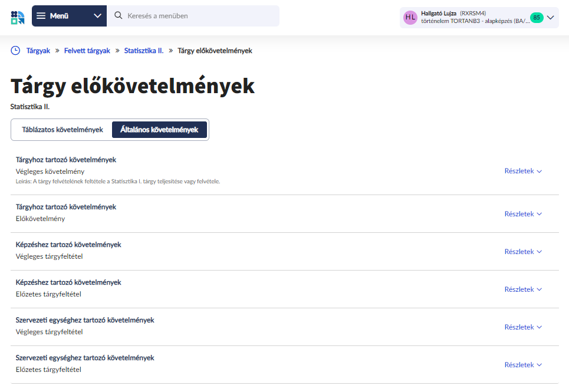Expand the user profile chevron
569x392 pixels.
tap(551, 18)
